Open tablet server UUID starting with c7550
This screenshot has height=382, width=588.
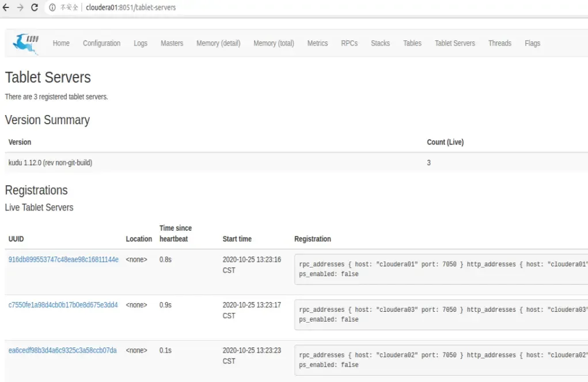(63, 305)
